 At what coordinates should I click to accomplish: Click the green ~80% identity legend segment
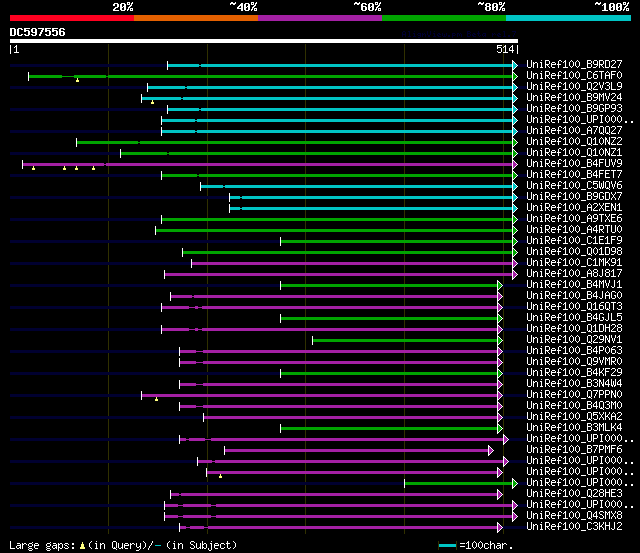click(444, 18)
